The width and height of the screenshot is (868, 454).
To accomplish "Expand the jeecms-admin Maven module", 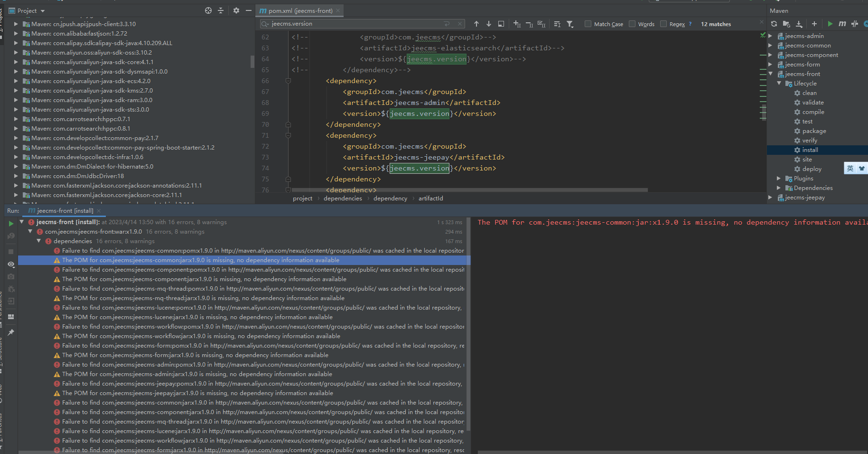I will 770,36.
